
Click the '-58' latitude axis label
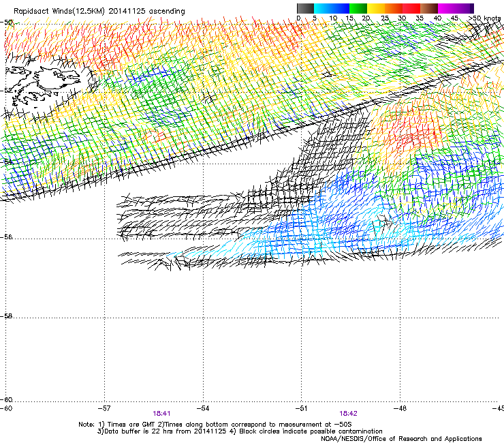[6, 316]
